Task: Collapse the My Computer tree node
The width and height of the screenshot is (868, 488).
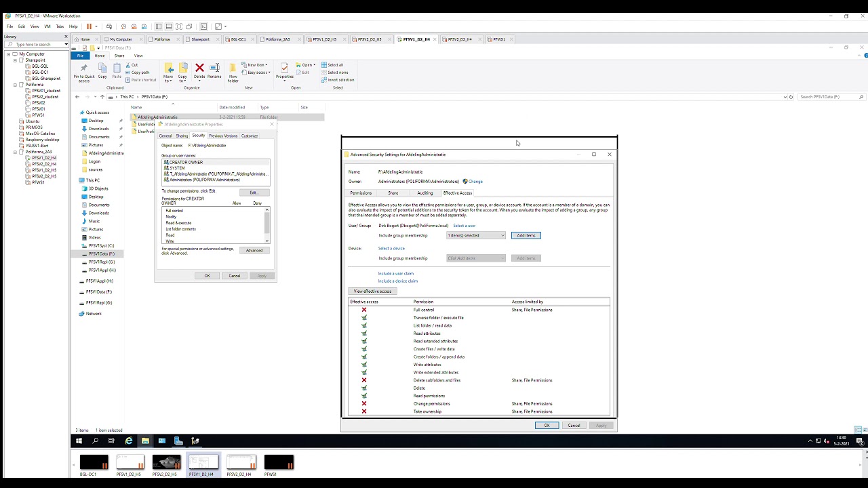Action: click(9, 54)
